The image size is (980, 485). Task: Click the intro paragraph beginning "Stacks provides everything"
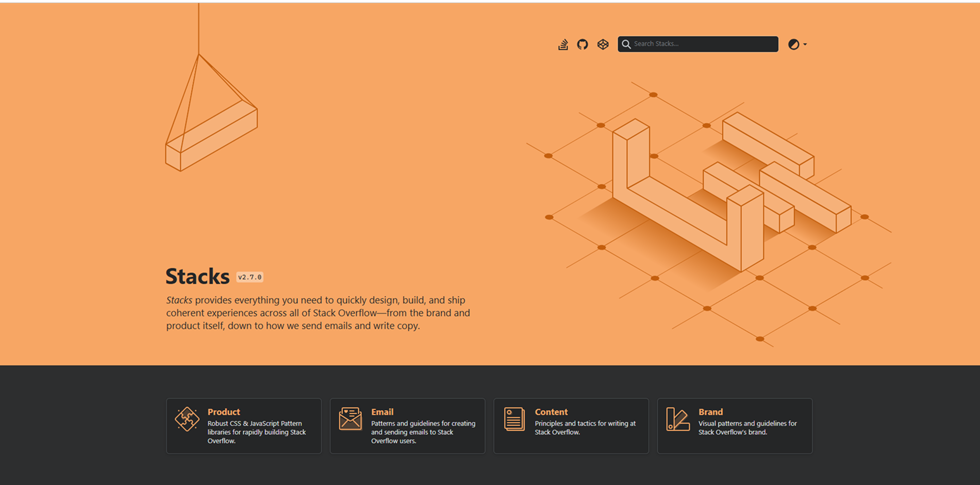(x=318, y=313)
